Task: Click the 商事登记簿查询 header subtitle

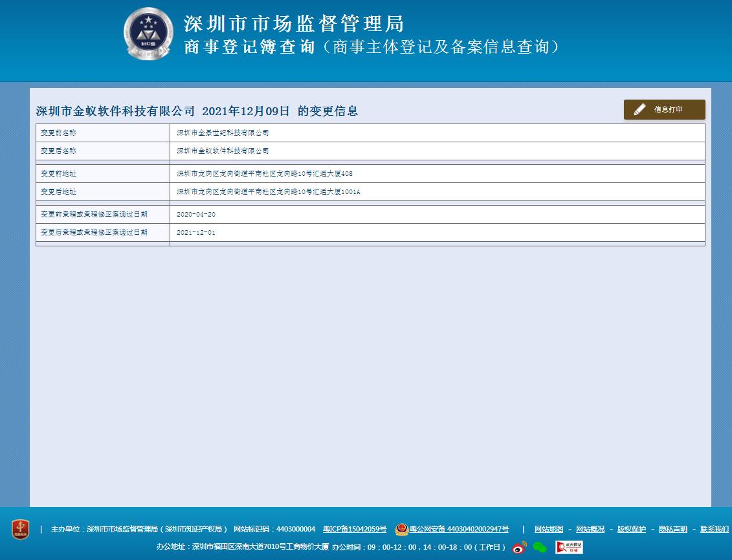Action: click(x=249, y=47)
